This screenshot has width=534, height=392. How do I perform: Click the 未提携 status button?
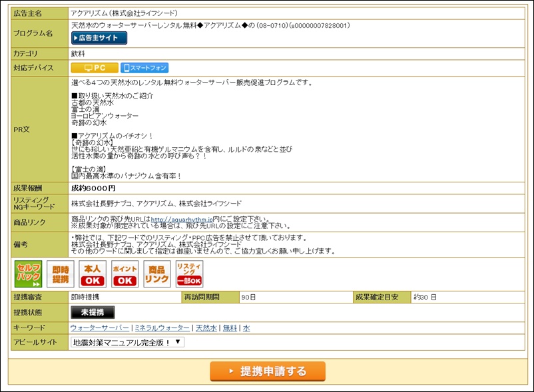tap(93, 312)
